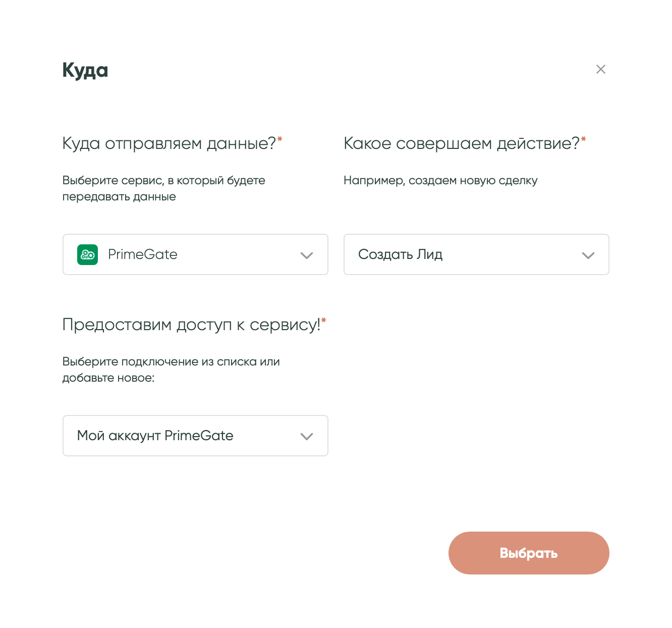Open the Мой аккаунт PrimeGate connection dropdown
The height and width of the screenshot is (628, 672).
[x=195, y=436]
